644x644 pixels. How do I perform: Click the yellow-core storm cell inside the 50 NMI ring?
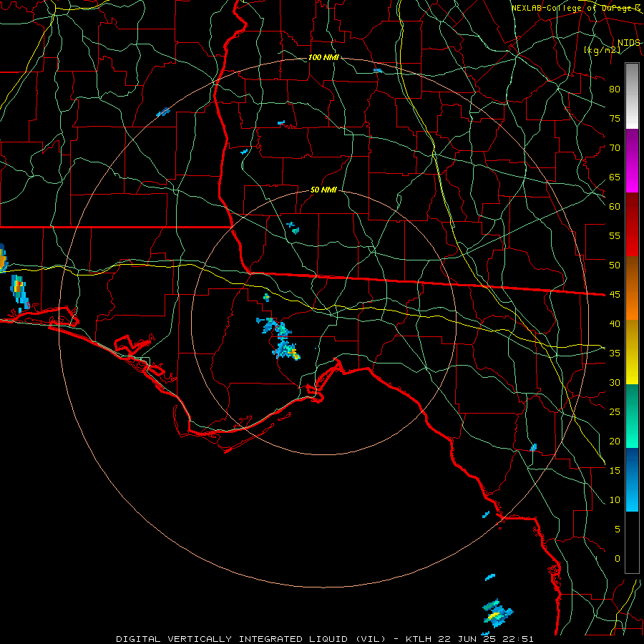287,350
